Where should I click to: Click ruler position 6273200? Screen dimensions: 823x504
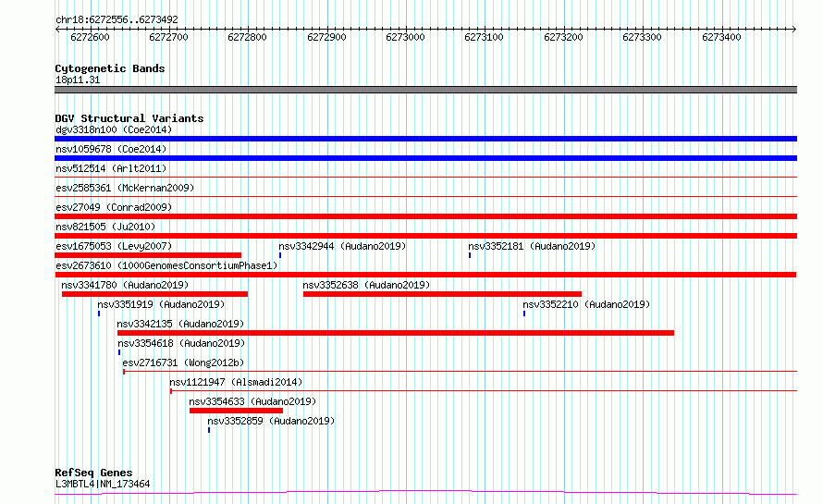point(563,37)
